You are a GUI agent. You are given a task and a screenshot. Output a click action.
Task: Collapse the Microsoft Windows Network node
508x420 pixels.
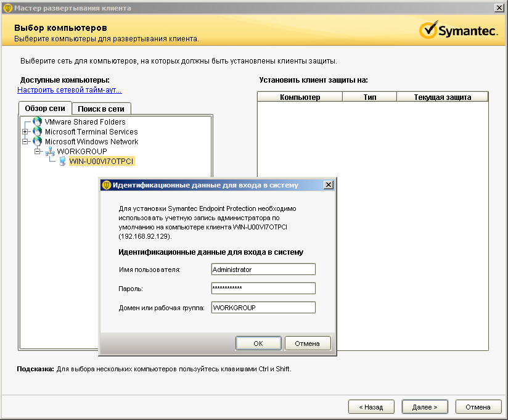pyautogui.click(x=25, y=141)
